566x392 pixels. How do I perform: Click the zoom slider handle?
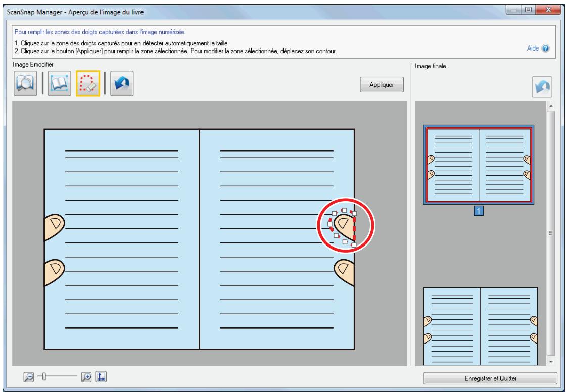44,377
